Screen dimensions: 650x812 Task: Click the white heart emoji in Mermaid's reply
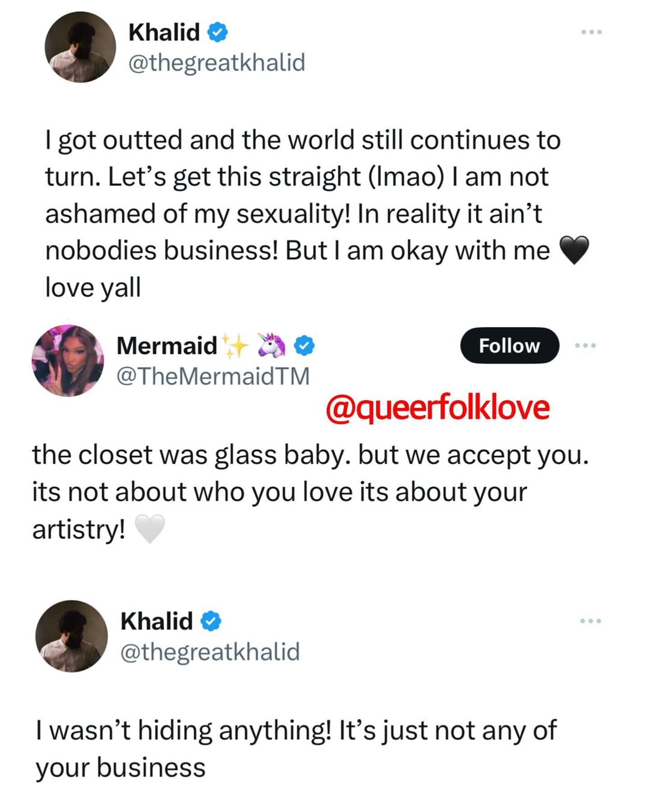150,529
